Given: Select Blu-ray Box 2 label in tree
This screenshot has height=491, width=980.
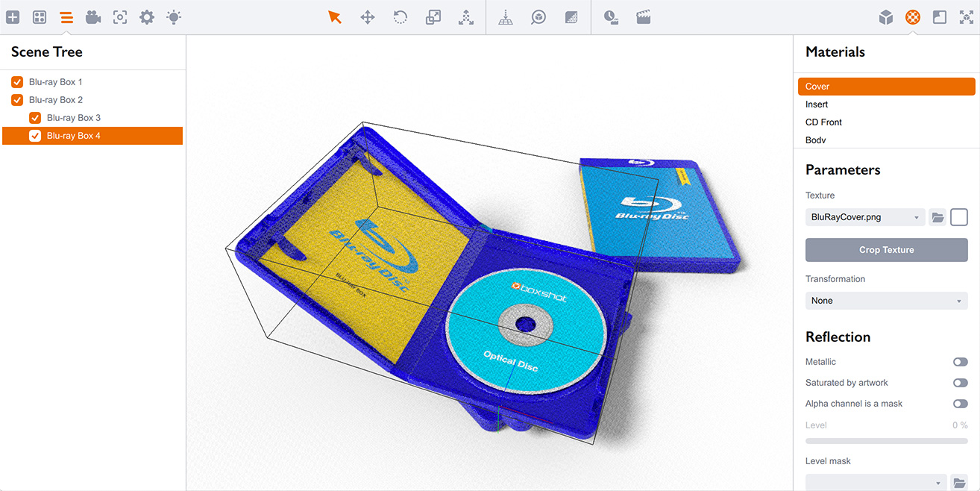Looking at the screenshot, I should (x=56, y=100).
